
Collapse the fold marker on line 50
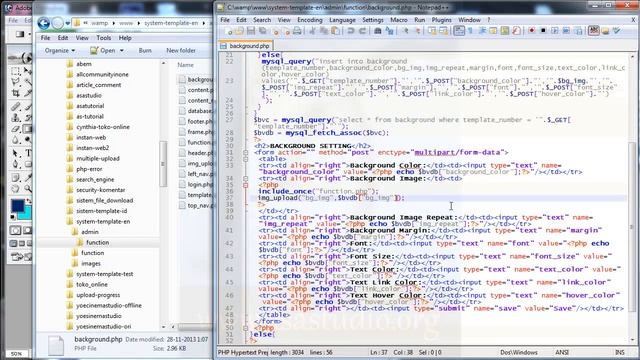click(x=245, y=328)
